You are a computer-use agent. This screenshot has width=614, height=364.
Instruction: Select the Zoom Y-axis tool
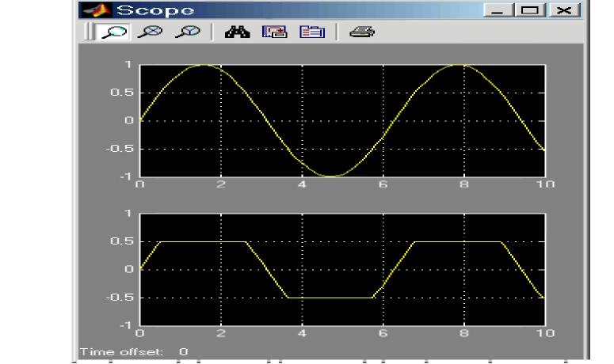(x=188, y=32)
